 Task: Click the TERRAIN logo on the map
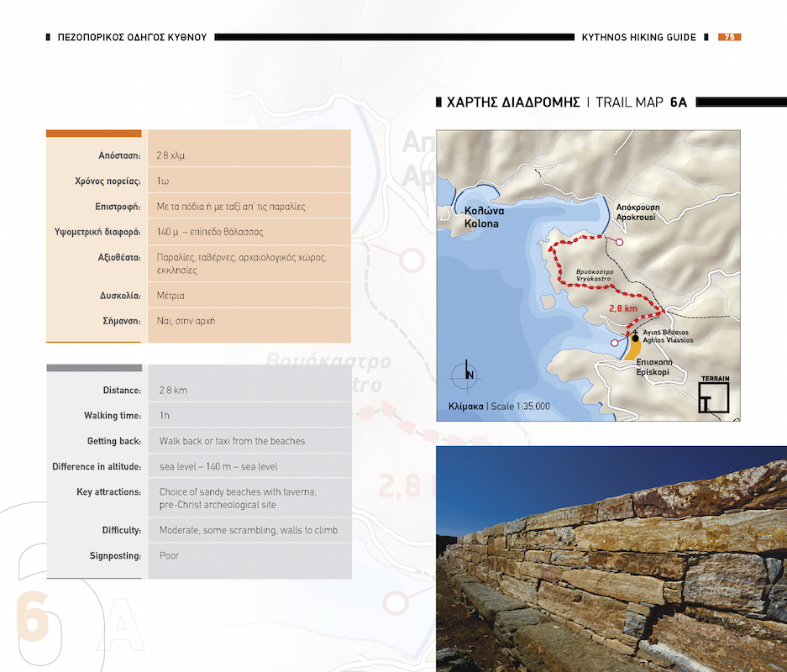(714, 396)
